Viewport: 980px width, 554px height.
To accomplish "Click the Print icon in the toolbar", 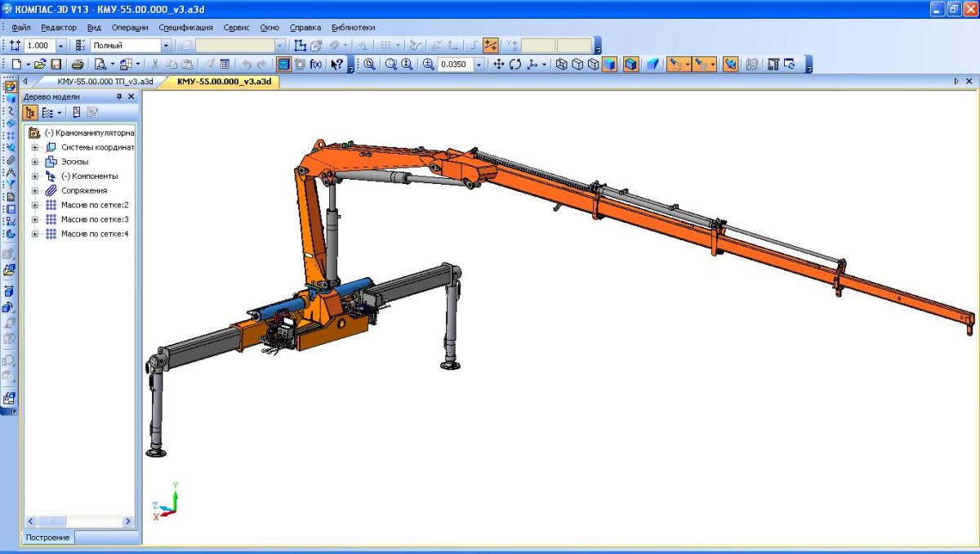I will click(78, 64).
